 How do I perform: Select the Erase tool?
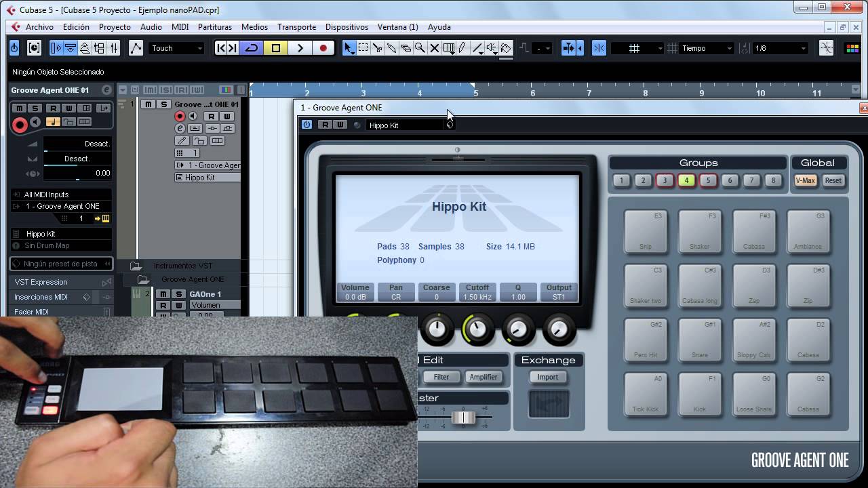(x=406, y=48)
